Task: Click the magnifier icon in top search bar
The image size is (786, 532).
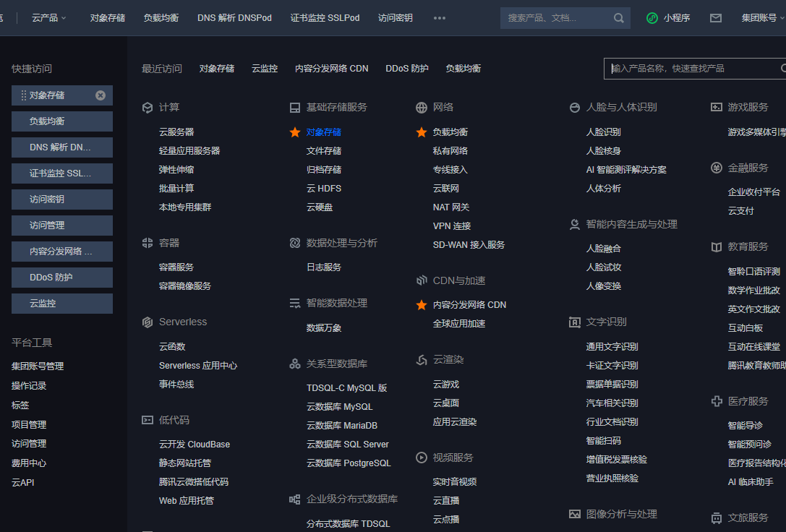Action: tap(619, 18)
